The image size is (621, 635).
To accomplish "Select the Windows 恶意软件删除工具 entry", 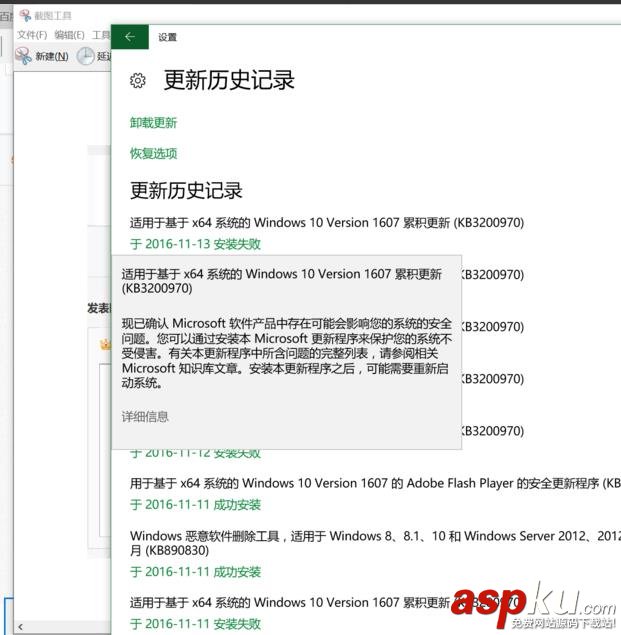I will [375, 543].
